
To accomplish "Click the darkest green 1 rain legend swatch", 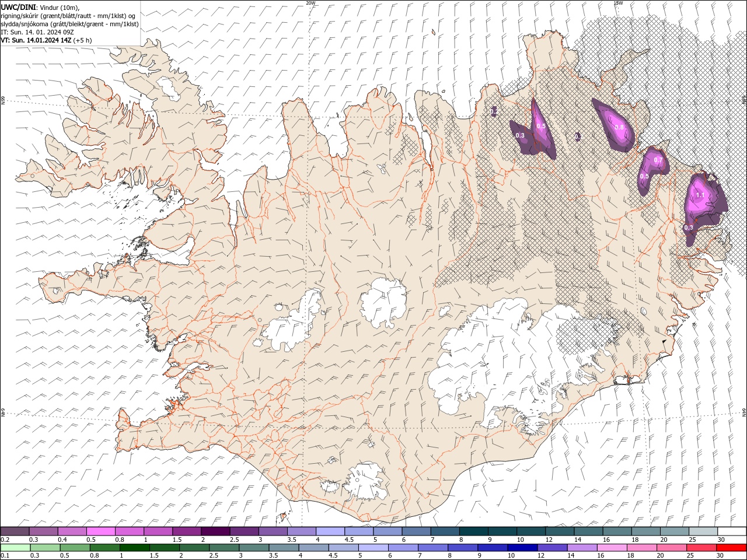I will pyautogui.click(x=135, y=548).
